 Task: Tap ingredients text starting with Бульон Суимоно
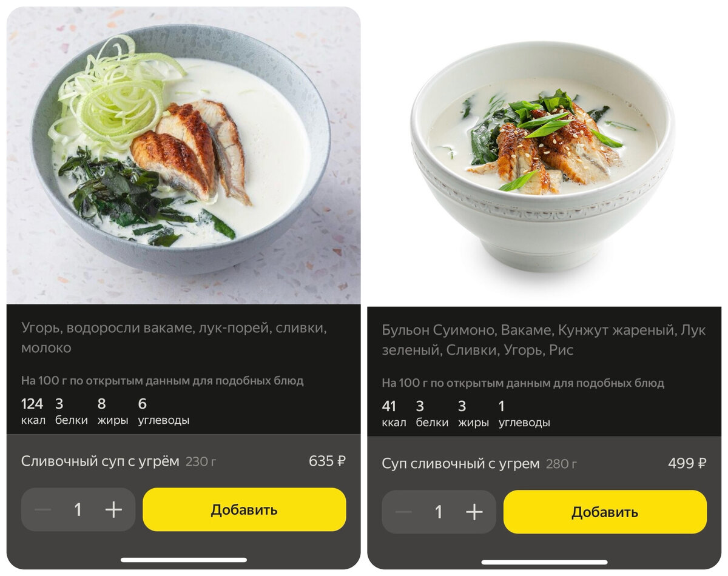pos(544,340)
